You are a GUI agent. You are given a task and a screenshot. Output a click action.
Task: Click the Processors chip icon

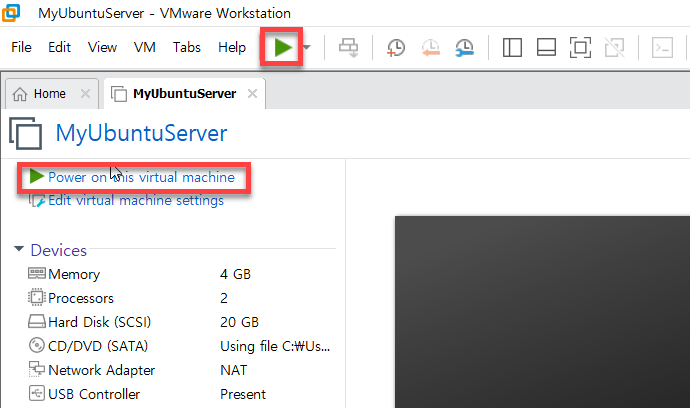(37, 297)
